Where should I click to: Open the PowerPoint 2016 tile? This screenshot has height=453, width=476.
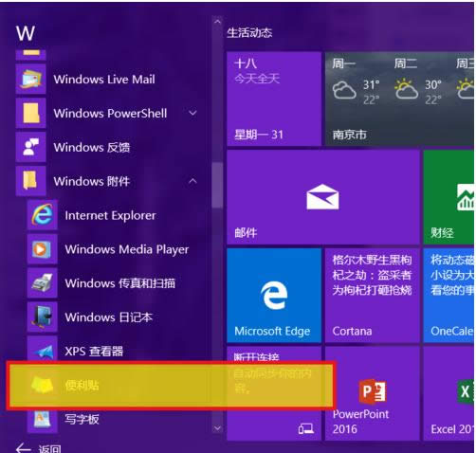tap(372, 393)
